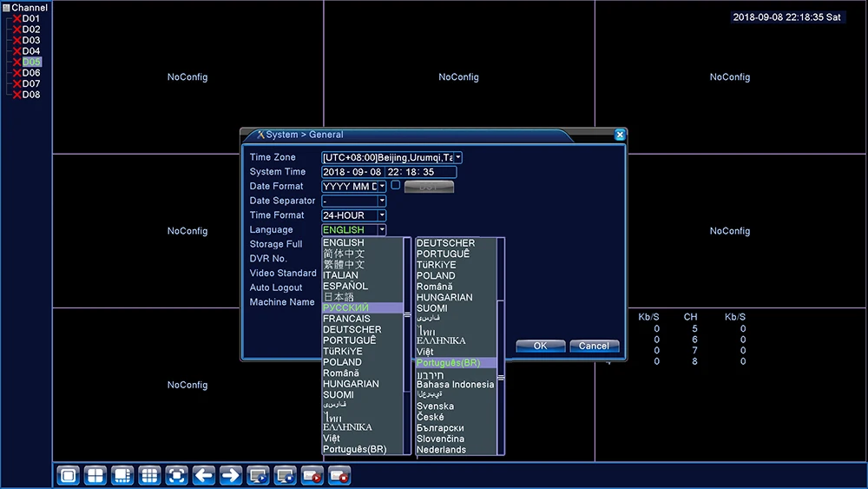Screen dimensions: 868x489
Task: Click the CH column header
Action: click(x=690, y=317)
